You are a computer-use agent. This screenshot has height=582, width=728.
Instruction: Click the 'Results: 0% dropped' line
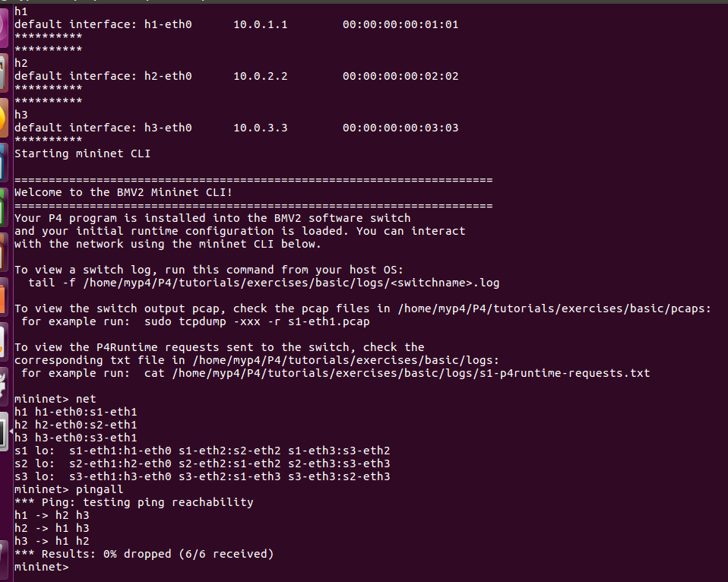[144, 554]
